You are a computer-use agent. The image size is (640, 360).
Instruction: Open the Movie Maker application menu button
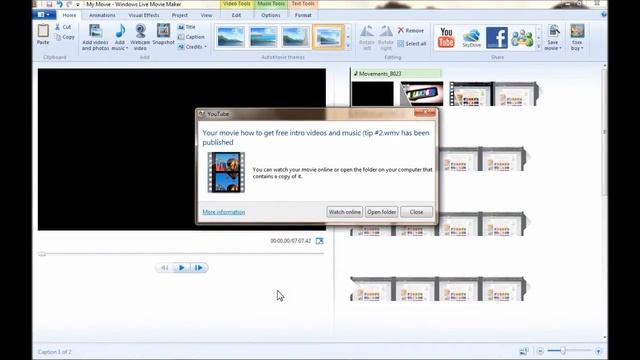[x=44, y=15]
